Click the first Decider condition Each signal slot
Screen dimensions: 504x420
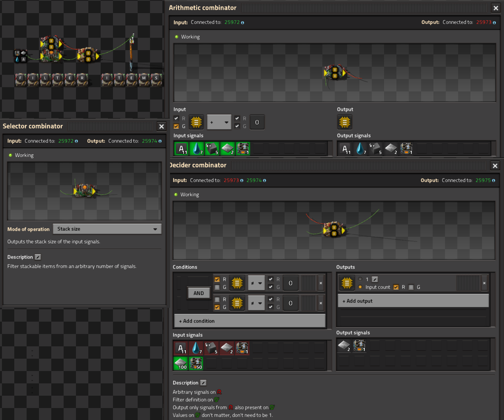pos(237,283)
